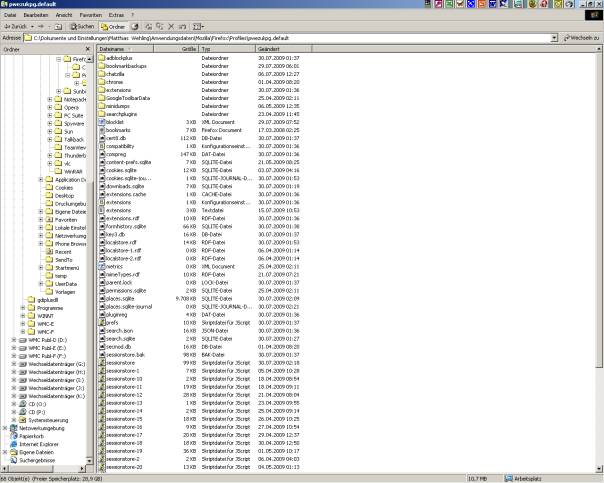The height and width of the screenshot is (483, 604).
Task: Sort by the Dateiname column header
Action: click(125, 49)
